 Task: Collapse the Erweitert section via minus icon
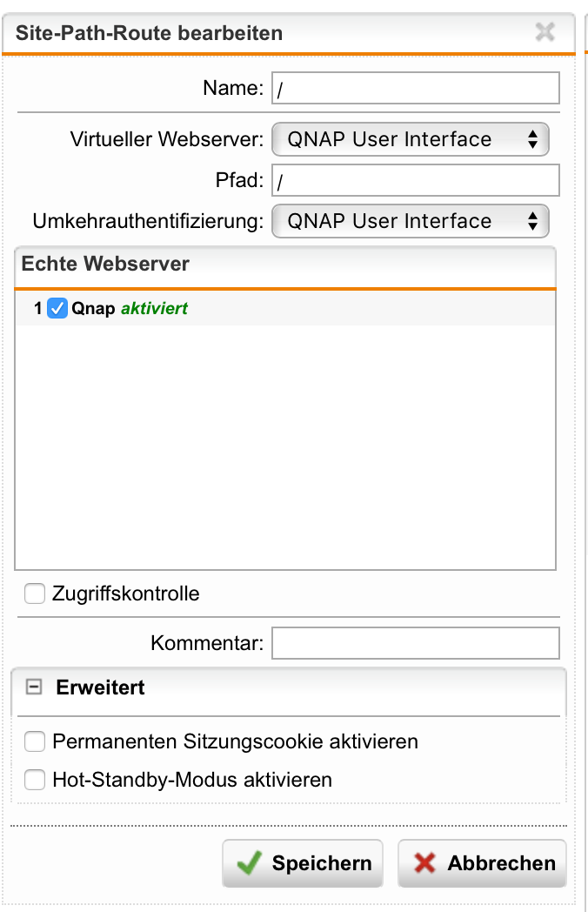(35, 687)
